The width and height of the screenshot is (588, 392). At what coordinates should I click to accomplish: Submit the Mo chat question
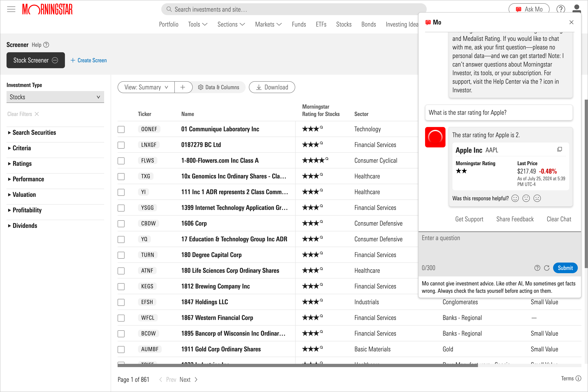point(565,268)
